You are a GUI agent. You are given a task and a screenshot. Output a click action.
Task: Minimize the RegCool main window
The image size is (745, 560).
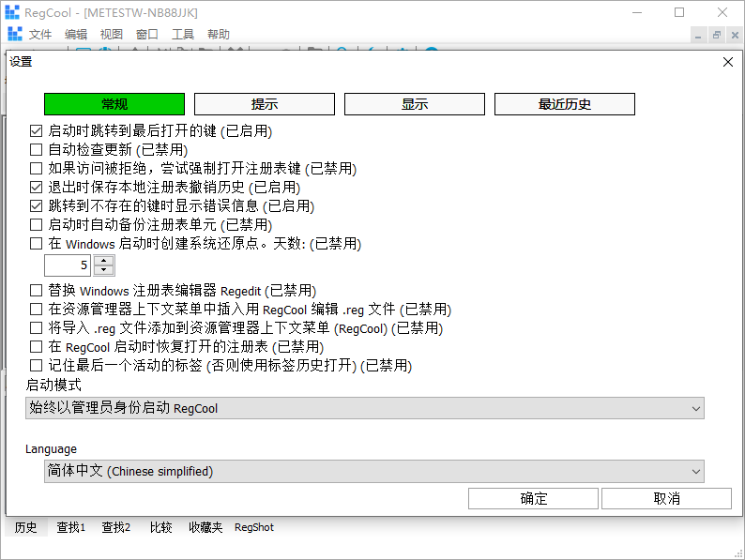(x=637, y=12)
